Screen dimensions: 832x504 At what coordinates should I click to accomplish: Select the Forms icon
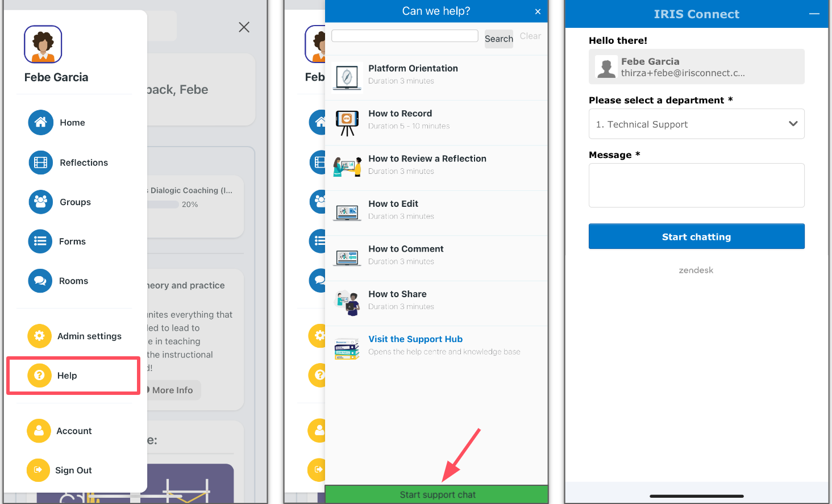(x=40, y=241)
